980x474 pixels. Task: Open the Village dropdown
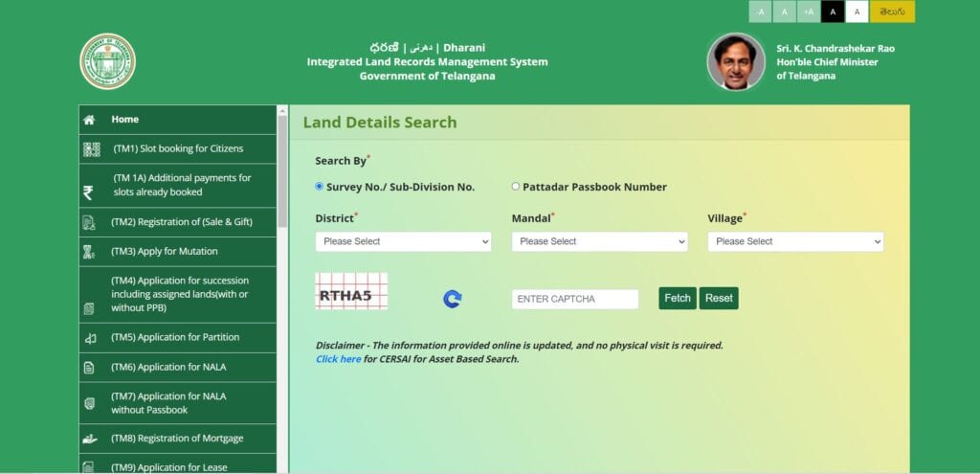click(x=795, y=242)
